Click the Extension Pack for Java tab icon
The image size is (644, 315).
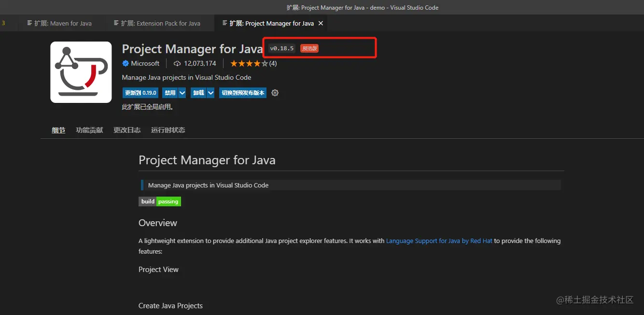(x=116, y=23)
